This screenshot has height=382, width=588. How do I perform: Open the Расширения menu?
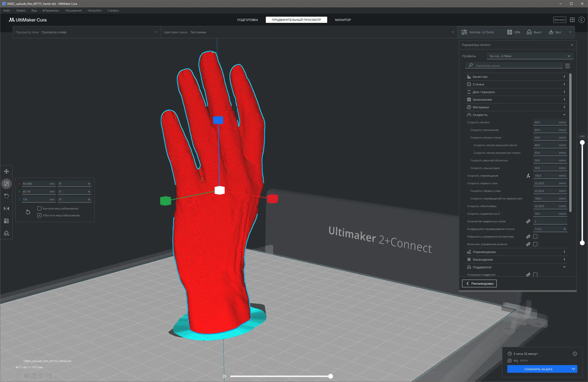(x=73, y=10)
